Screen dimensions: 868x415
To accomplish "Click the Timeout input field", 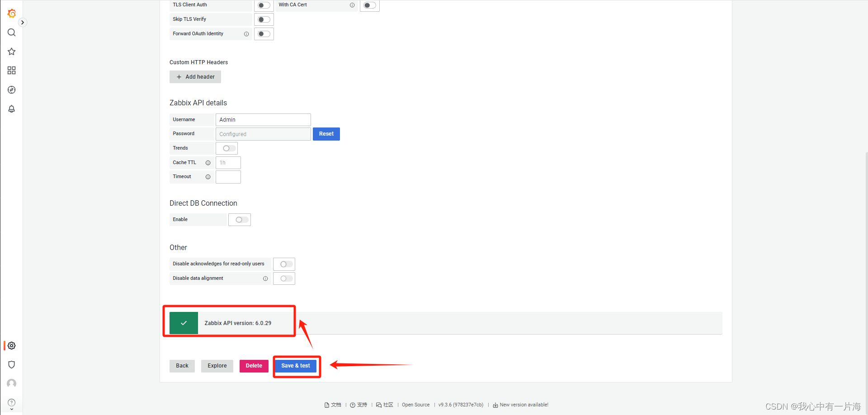I will coord(228,177).
